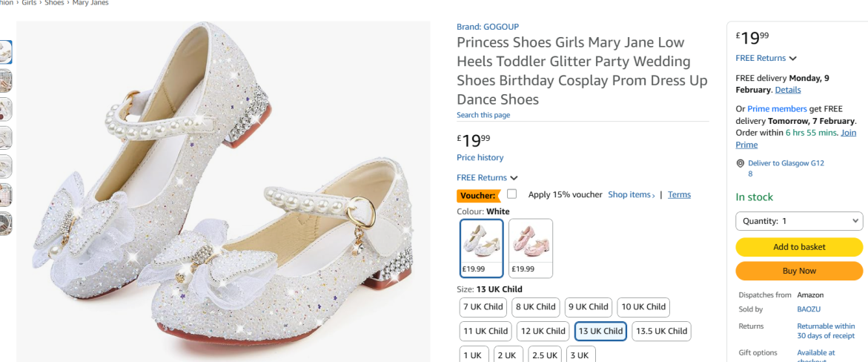Choose the pink colour shoe swatch

531,248
